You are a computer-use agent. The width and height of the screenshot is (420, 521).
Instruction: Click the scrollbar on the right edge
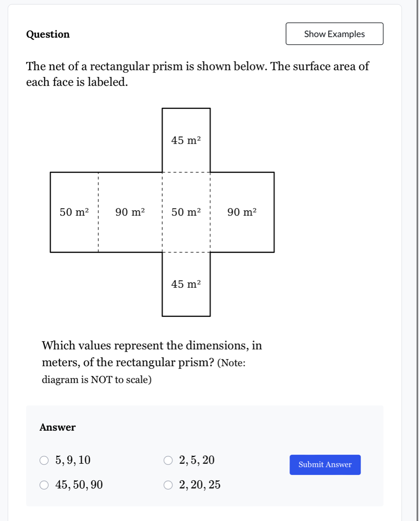pos(417,260)
